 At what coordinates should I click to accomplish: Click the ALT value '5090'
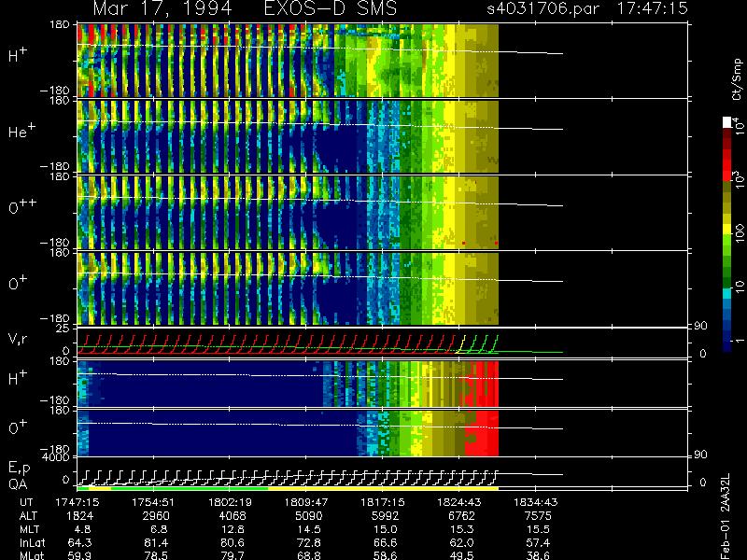click(309, 516)
